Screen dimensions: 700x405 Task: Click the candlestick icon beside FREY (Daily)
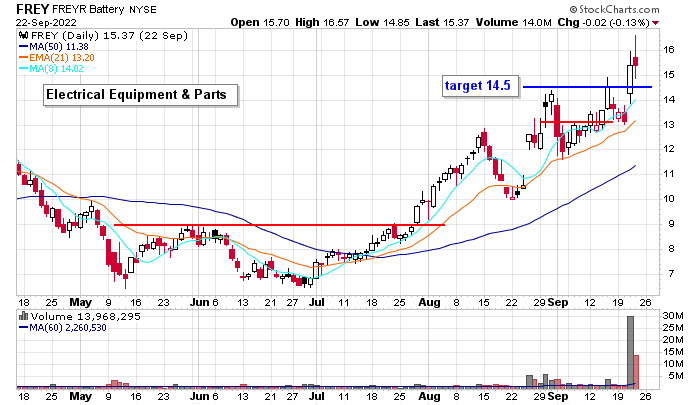pos(24,36)
